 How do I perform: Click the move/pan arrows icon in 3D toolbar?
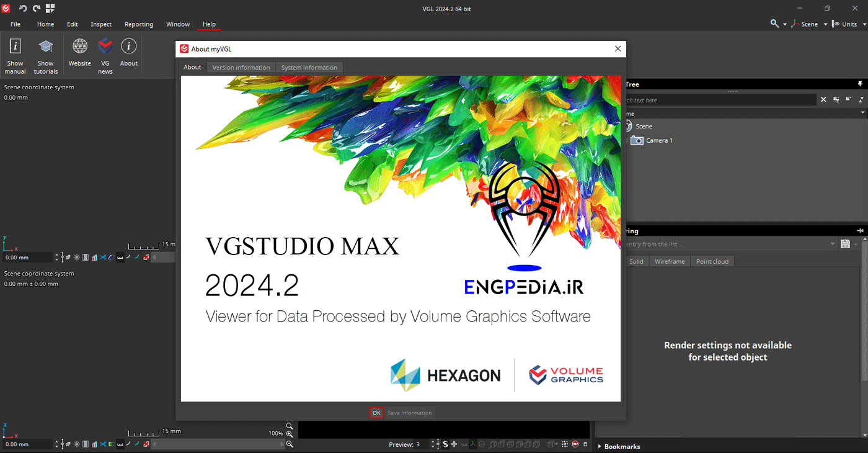454,444
